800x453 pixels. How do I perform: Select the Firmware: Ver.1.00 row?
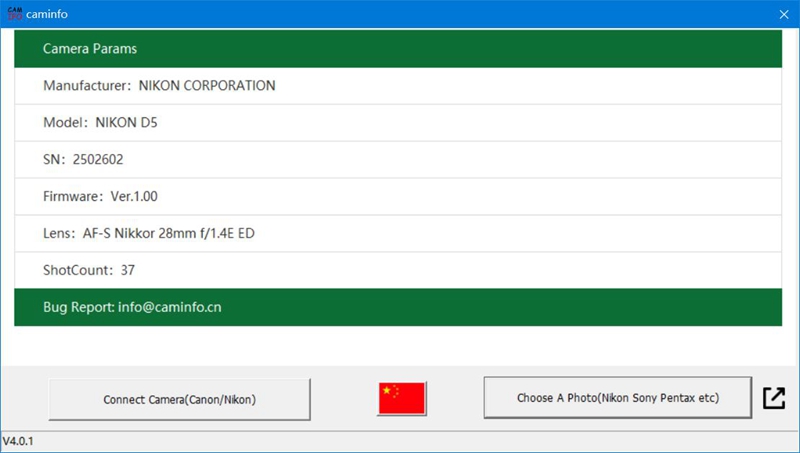(x=398, y=196)
